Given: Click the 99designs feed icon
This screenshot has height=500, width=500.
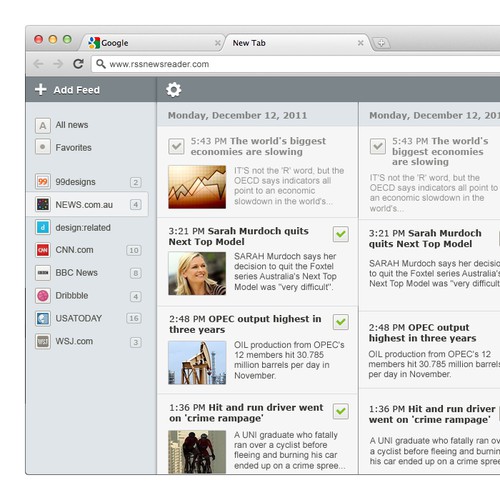Looking at the screenshot, I should [x=43, y=182].
